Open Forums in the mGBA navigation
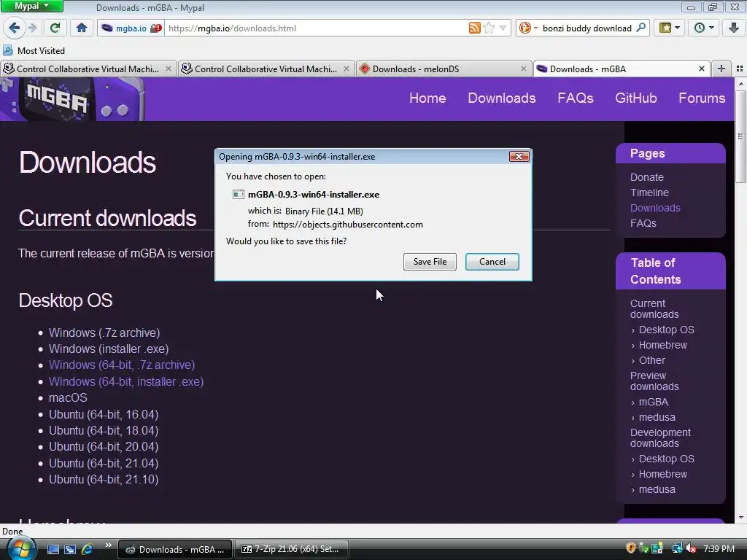The height and width of the screenshot is (560, 747). (702, 98)
